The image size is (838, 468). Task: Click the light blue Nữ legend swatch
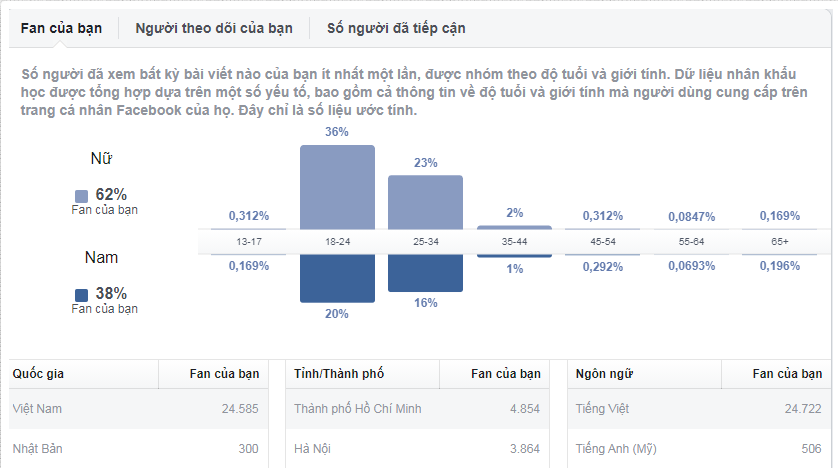click(x=82, y=196)
